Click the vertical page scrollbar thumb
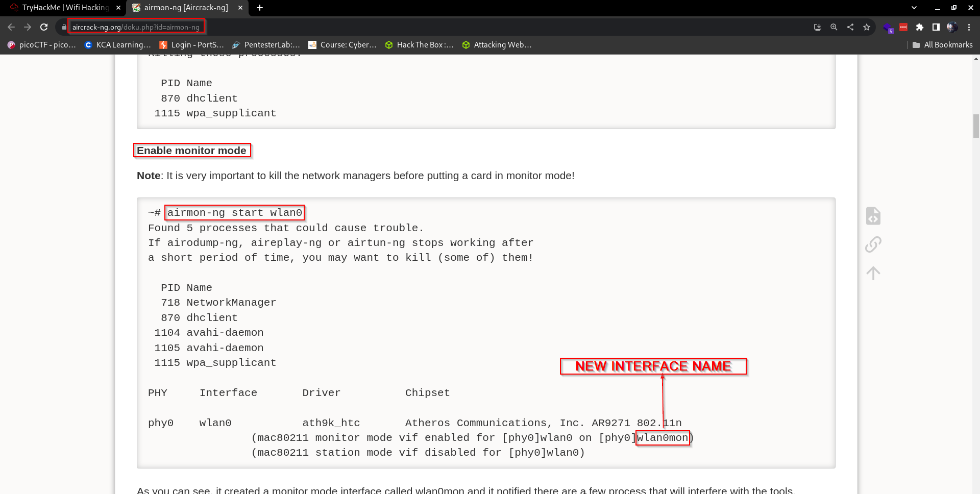 [x=976, y=126]
